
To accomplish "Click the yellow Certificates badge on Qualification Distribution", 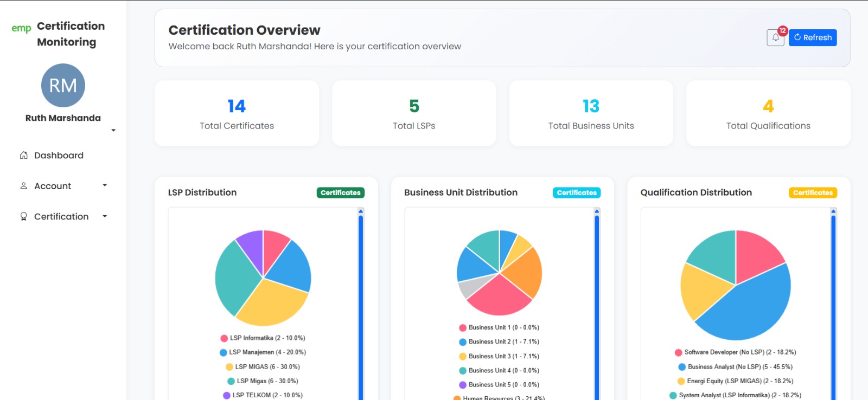I will (813, 192).
